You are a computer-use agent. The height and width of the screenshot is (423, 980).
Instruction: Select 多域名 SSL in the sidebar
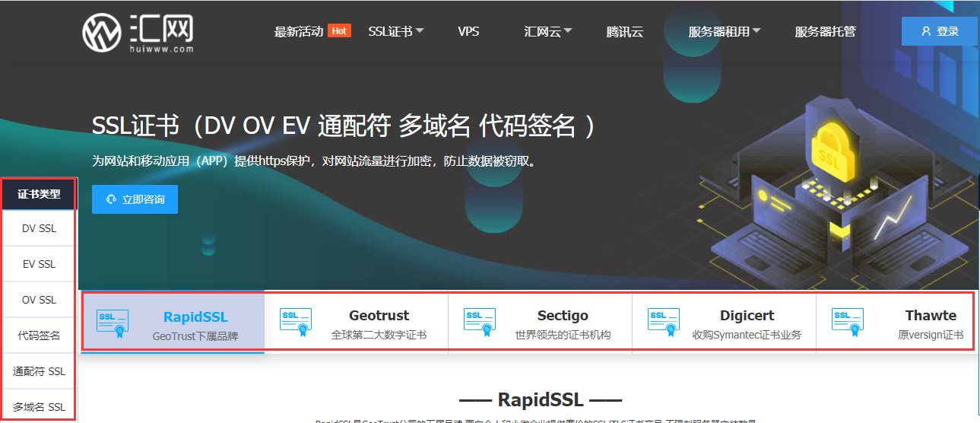point(39,407)
